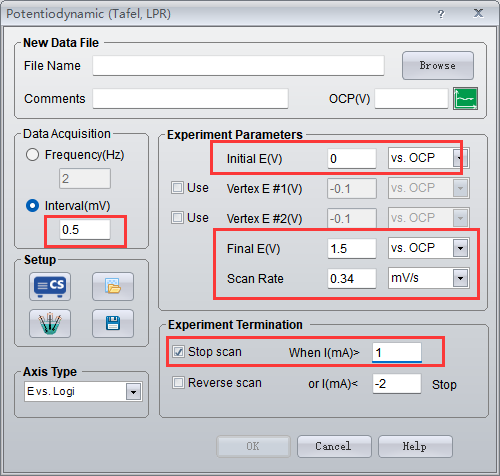Save setup with floppy disk icon

pos(113,323)
